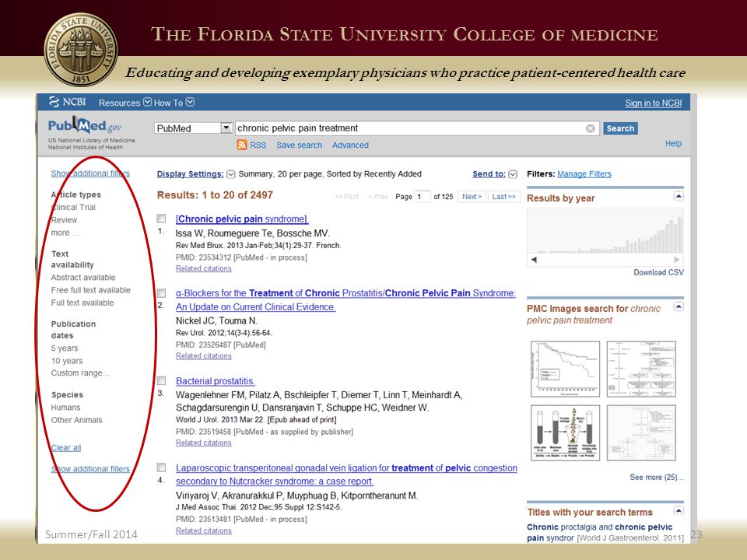Filter publication dates to 5 years
The width and height of the screenshot is (747, 560).
[65, 348]
